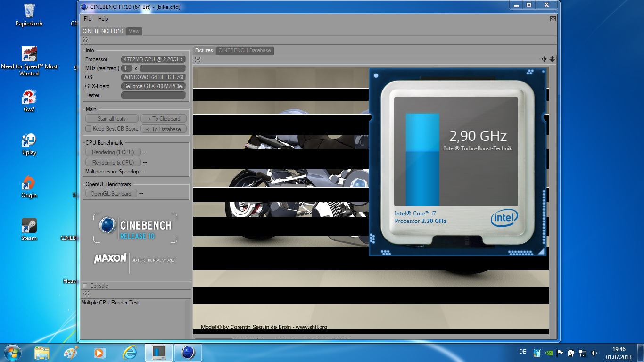
Task: Click the Show desktop strip beside the clock
Action: (641, 353)
